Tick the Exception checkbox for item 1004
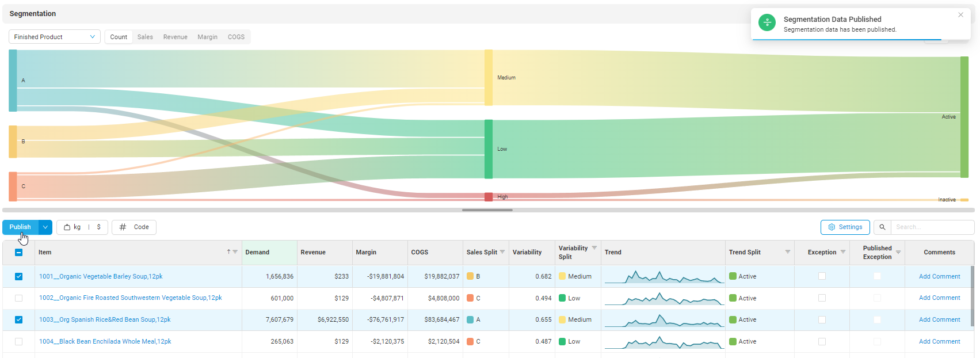 [822, 341]
